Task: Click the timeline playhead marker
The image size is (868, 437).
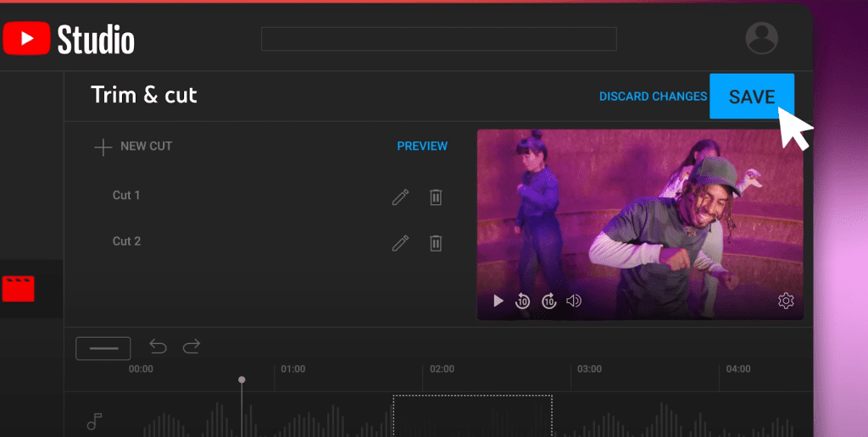Action: click(x=242, y=380)
